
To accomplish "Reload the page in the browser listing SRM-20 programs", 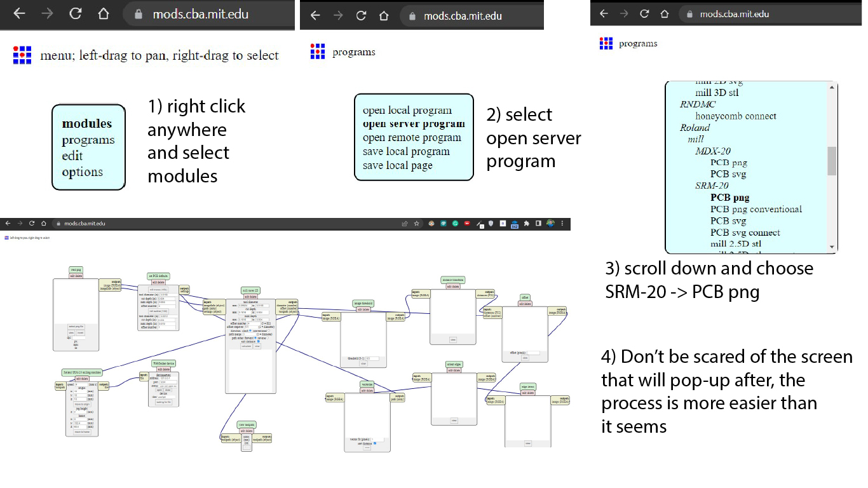I will [x=644, y=14].
